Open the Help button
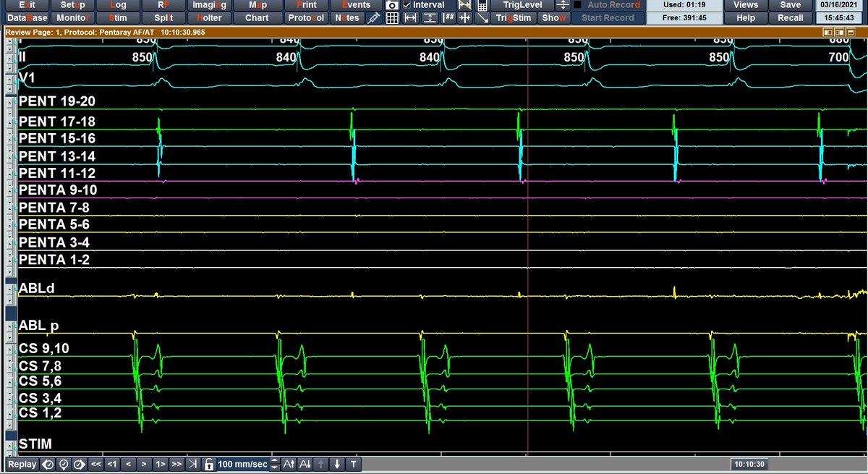Image resolution: width=868 pixels, height=474 pixels. pos(746,18)
